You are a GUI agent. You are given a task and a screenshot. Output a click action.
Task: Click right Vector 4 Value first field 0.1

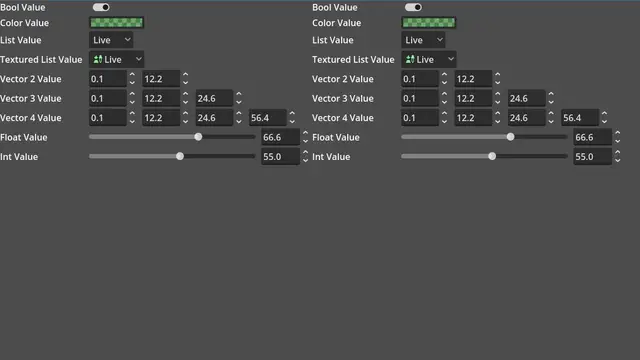click(x=420, y=118)
